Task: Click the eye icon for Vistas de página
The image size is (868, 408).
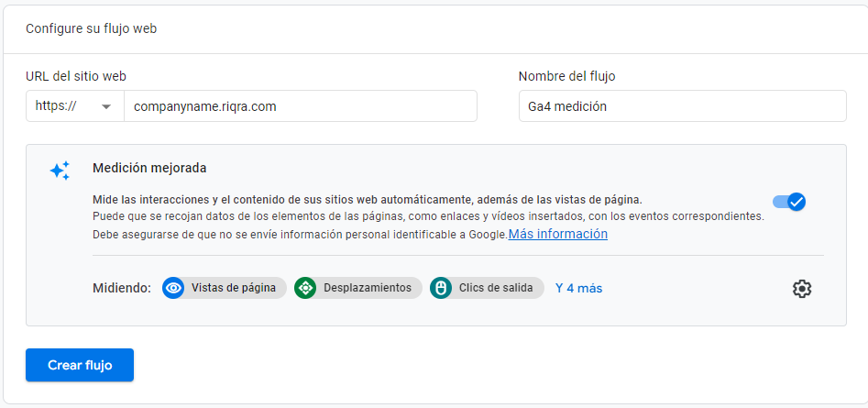Action: pyautogui.click(x=173, y=288)
